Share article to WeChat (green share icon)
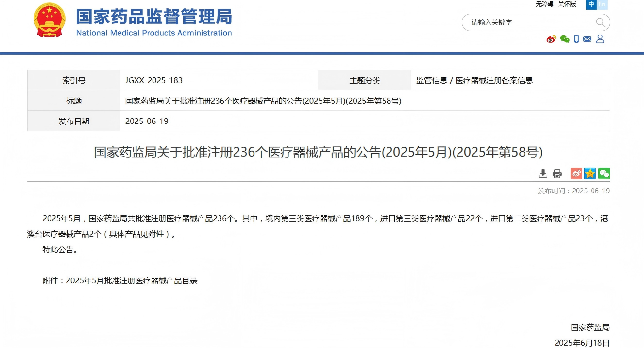Screen dimensions: 644x348 (x=604, y=174)
